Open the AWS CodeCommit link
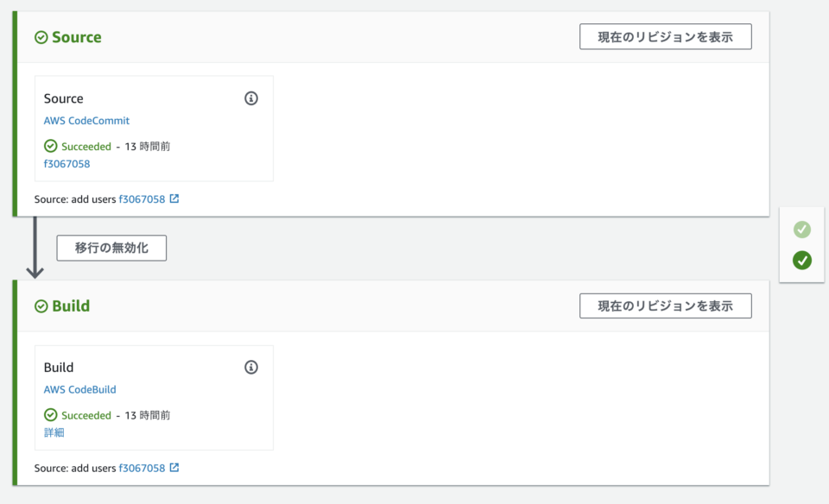Image resolution: width=829 pixels, height=504 pixels. pos(86,121)
